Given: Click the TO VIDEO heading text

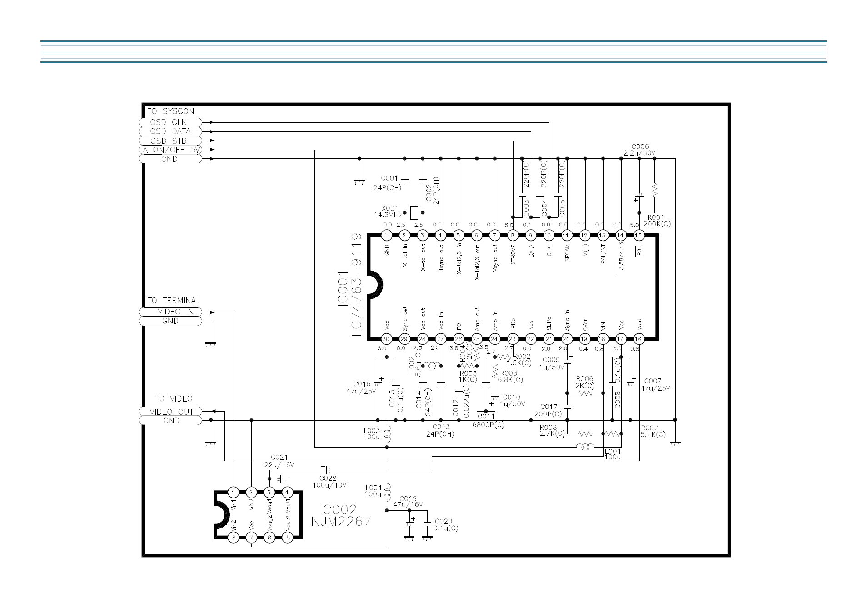Looking at the screenshot, I should (173, 399).
